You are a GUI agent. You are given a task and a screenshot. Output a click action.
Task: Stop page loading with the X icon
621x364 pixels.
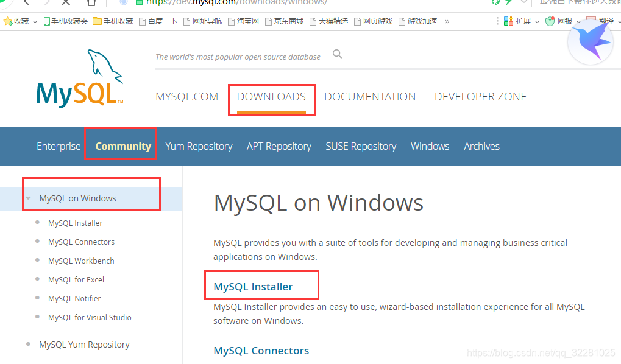tap(66, 2)
